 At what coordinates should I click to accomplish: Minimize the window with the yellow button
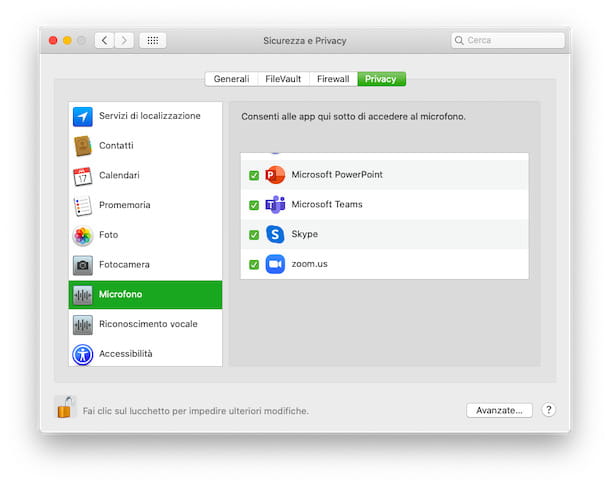[67, 40]
